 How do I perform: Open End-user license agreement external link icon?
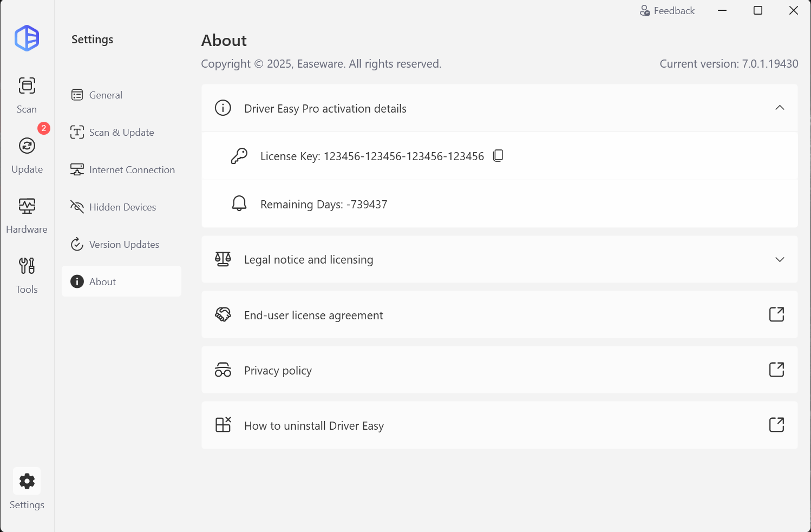tap(776, 314)
